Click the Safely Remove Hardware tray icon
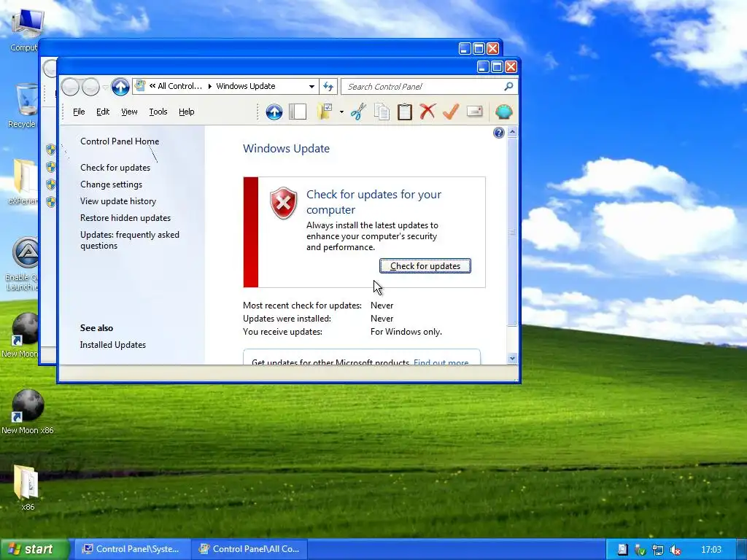This screenshot has width=747, height=560. coord(640,550)
